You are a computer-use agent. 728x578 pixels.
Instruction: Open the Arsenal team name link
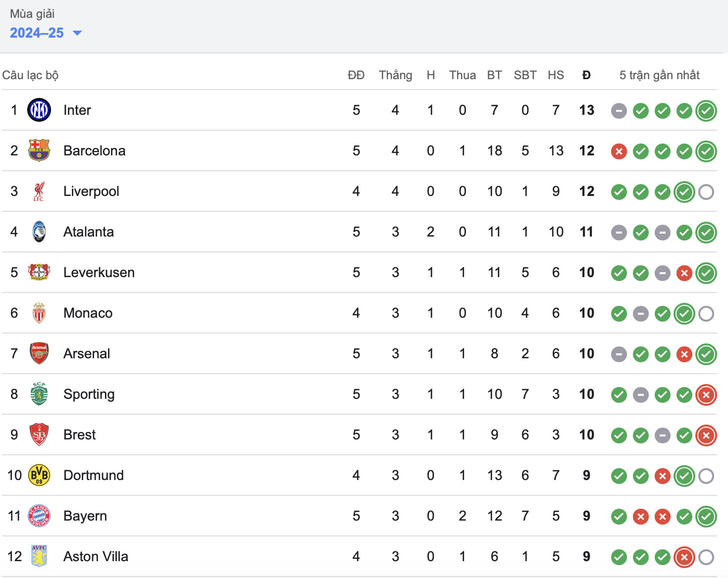[x=87, y=353]
